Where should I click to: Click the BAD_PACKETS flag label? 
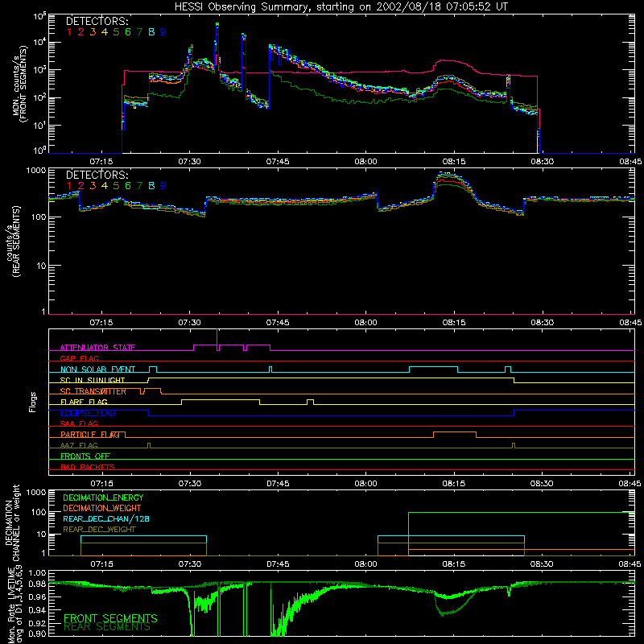(x=88, y=467)
